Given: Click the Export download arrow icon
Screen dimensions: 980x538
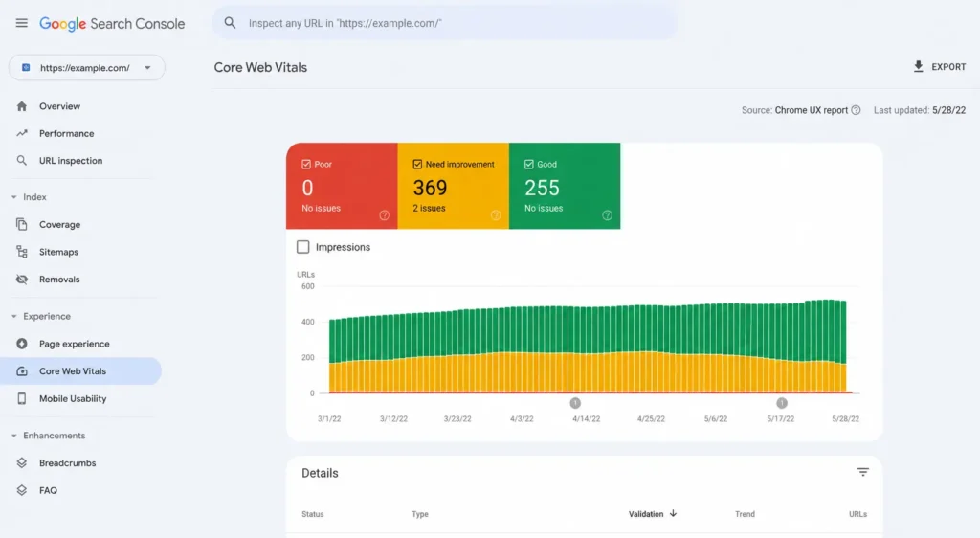Looking at the screenshot, I should pyautogui.click(x=918, y=66).
